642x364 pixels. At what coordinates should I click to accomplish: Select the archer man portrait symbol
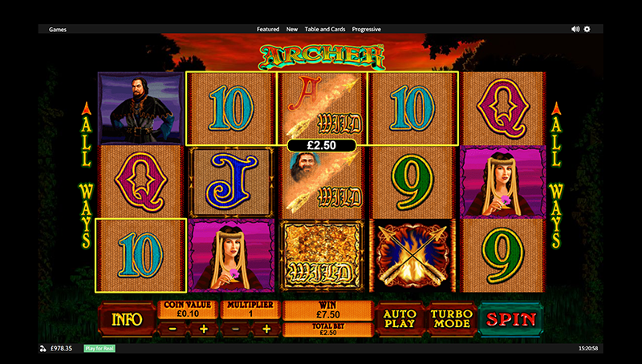(x=140, y=108)
